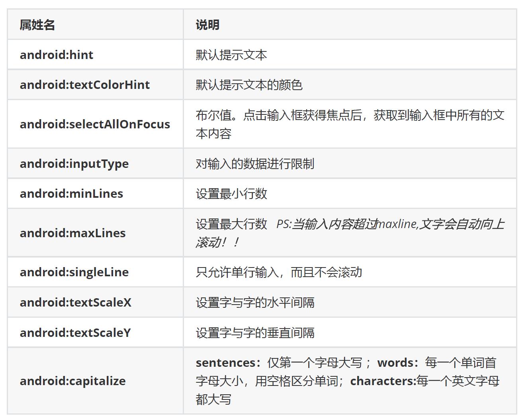Click the 说明 column header
This screenshot has height=419, width=532.
coord(350,25)
